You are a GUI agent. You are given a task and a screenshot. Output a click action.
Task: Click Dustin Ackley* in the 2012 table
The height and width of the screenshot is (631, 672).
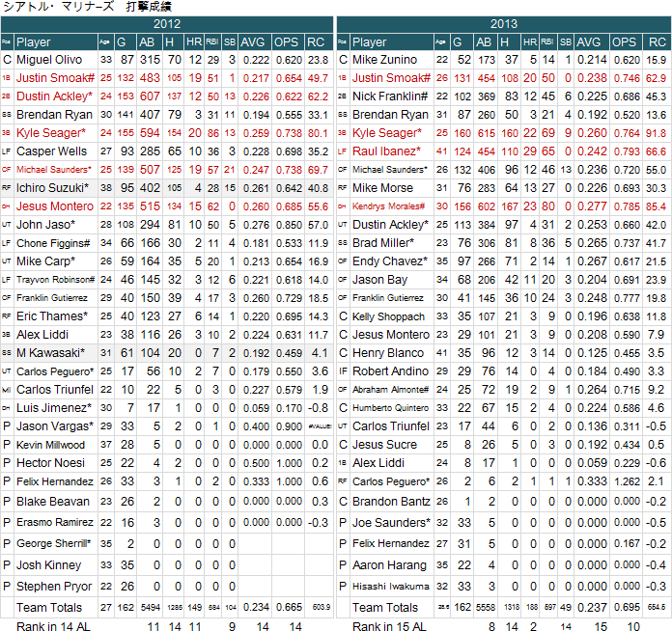coord(54,96)
